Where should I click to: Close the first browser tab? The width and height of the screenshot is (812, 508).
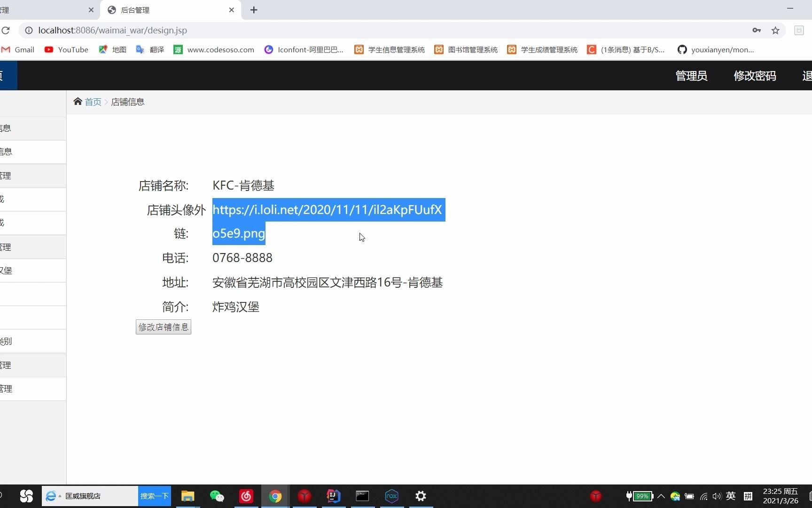point(91,10)
